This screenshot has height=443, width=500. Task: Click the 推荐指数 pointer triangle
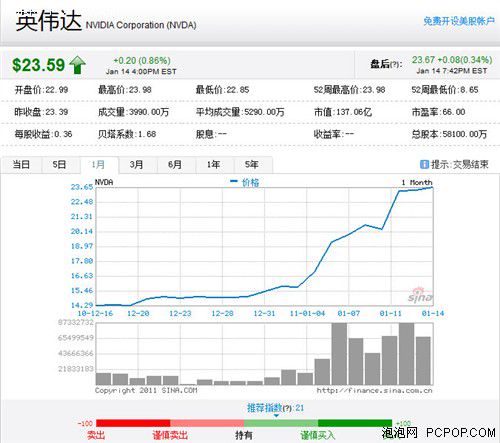point(276,416)
